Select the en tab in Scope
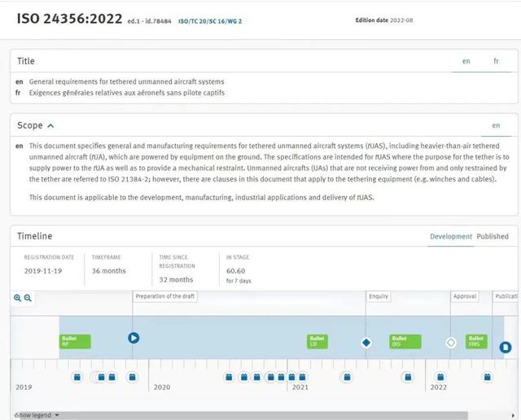521x420 pixels. point(496,125)
